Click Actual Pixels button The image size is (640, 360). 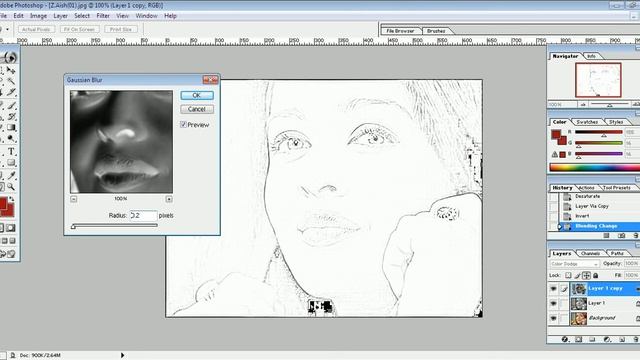click(36, 29)
